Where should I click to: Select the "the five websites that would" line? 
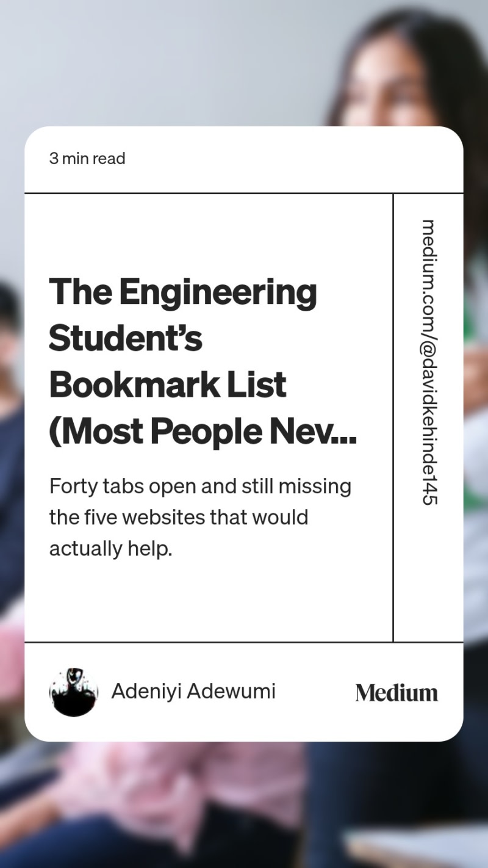(x=178, y=518)
